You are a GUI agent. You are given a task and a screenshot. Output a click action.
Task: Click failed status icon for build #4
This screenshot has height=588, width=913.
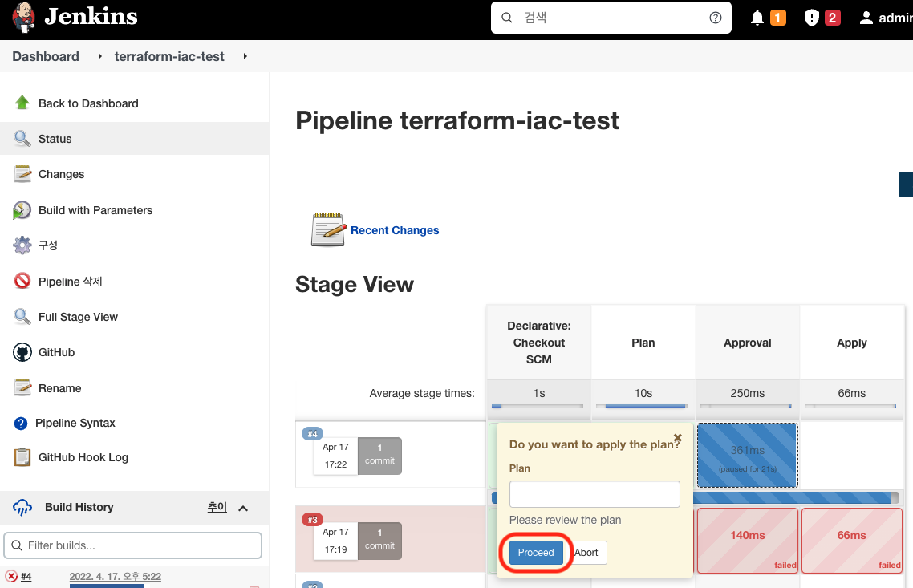[x=11, y=576]
